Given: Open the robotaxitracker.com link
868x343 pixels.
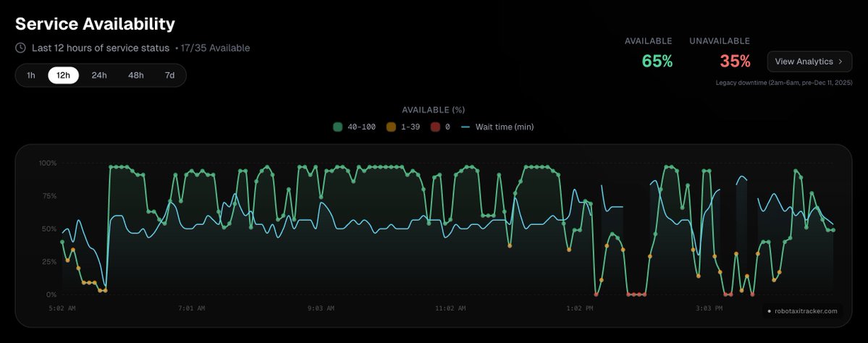Looking at the screenshot, I should click(803, 311).
